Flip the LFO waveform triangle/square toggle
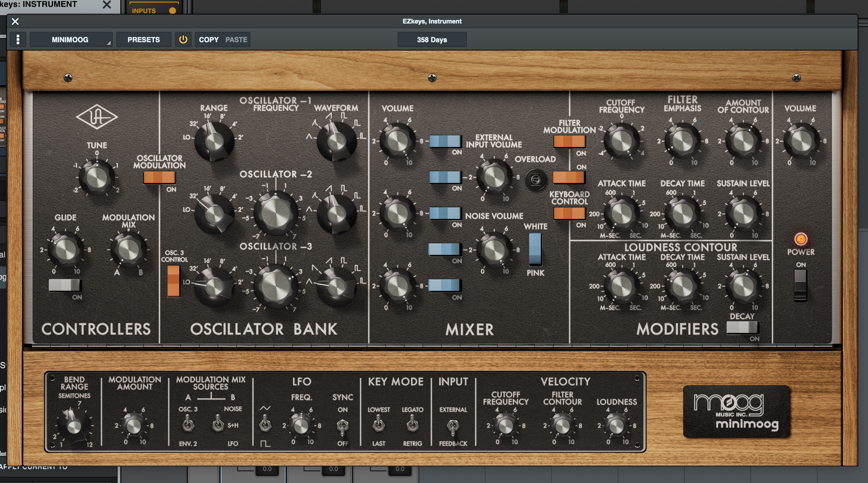 point(265,424)
